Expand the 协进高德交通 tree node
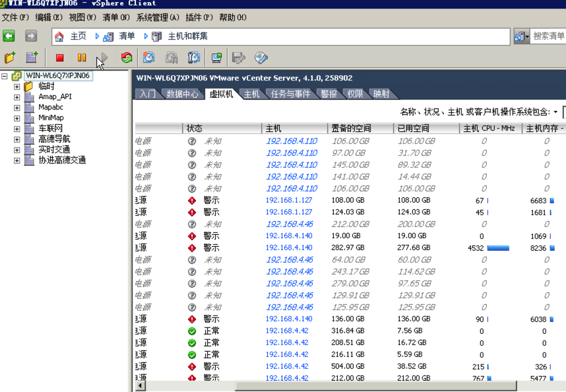 point(16,160)
